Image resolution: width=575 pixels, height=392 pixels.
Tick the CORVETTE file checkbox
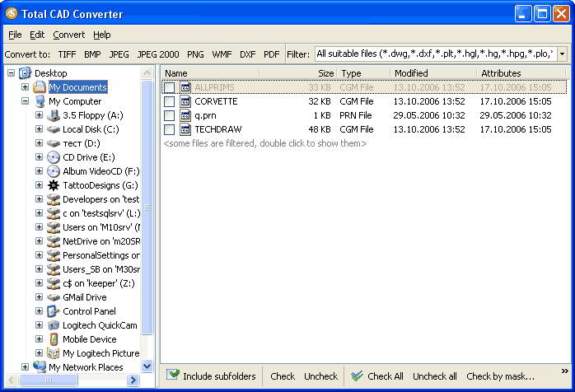(169, 101)
